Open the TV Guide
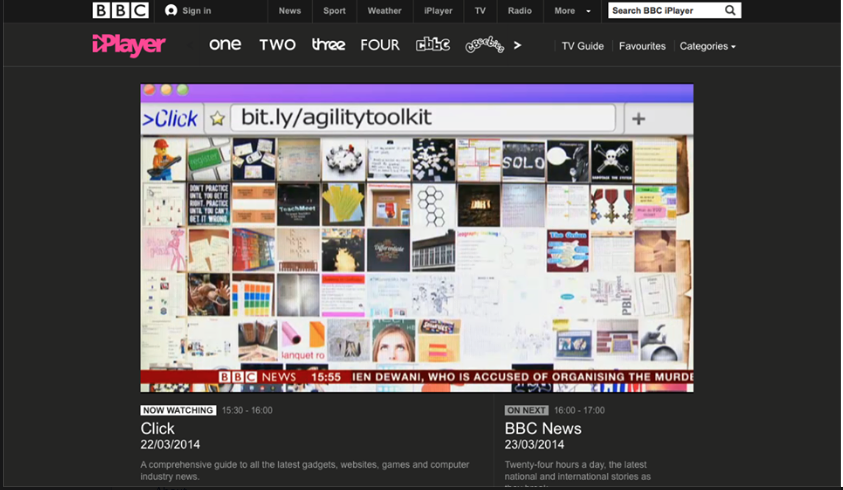The width and height of the screenshot is (843, 490). [583, 46]
